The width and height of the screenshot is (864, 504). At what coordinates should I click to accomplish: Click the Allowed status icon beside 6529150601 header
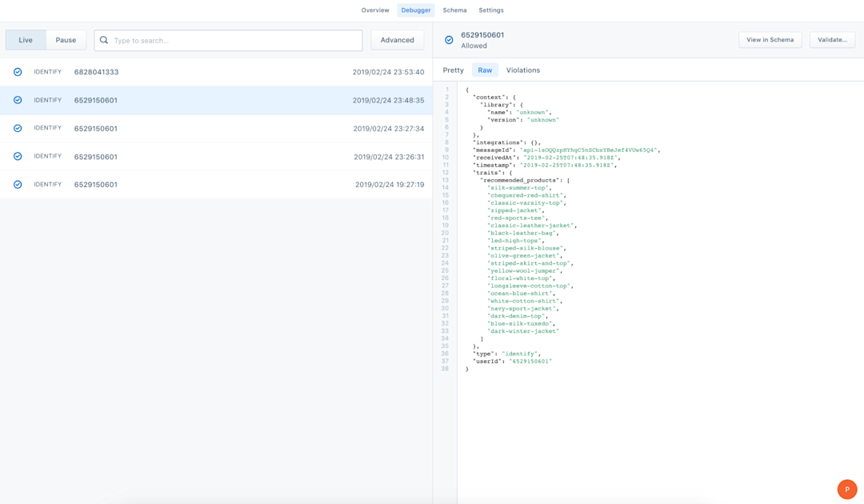(x=449, y=40)
